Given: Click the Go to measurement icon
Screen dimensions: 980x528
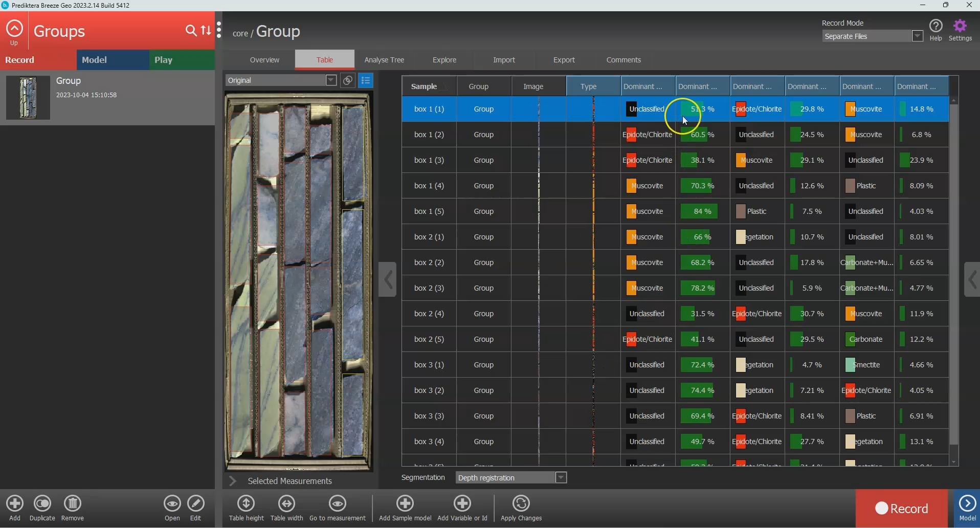Looking at the screenshot, I should (x=338, y=504).
